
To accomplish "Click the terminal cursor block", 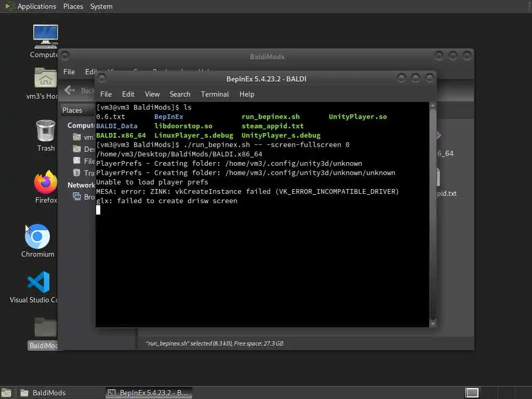I will 98,210.
